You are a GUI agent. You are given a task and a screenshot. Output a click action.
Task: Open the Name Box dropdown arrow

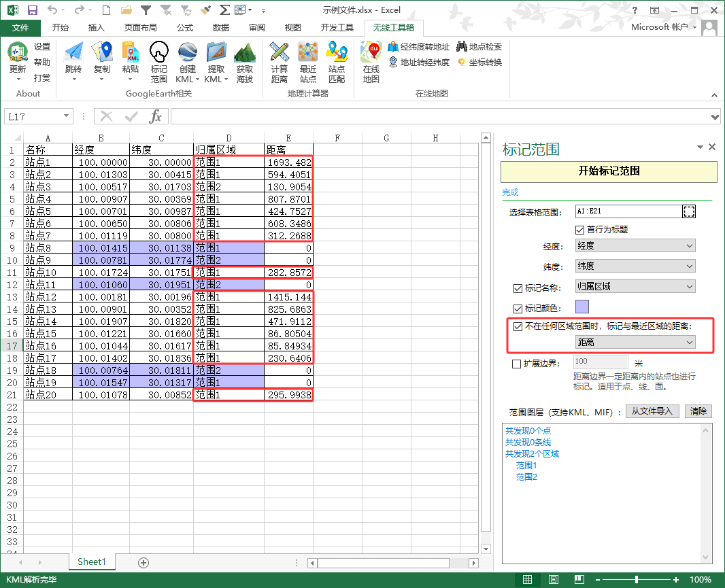(x=66, y=116)
